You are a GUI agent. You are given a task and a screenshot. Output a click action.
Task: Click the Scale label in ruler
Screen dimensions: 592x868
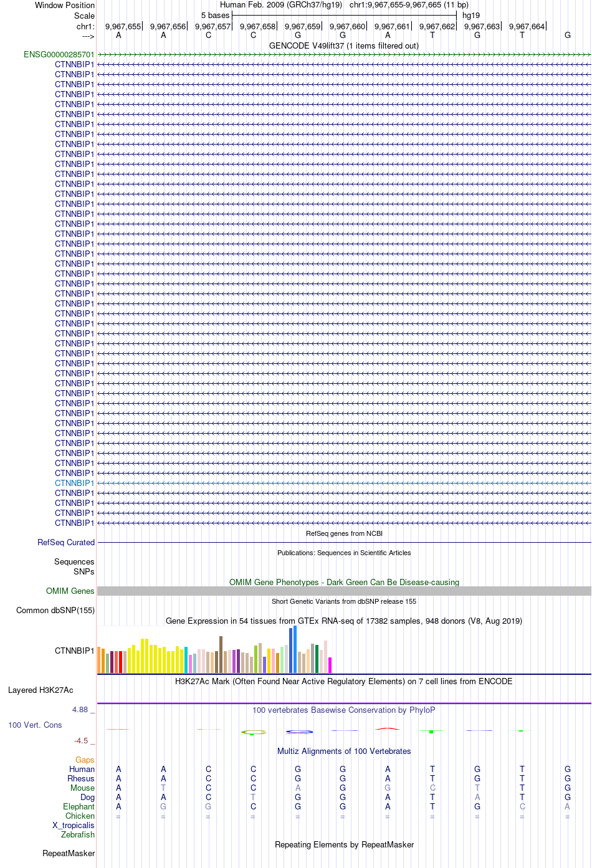click(x=84, y=16)
